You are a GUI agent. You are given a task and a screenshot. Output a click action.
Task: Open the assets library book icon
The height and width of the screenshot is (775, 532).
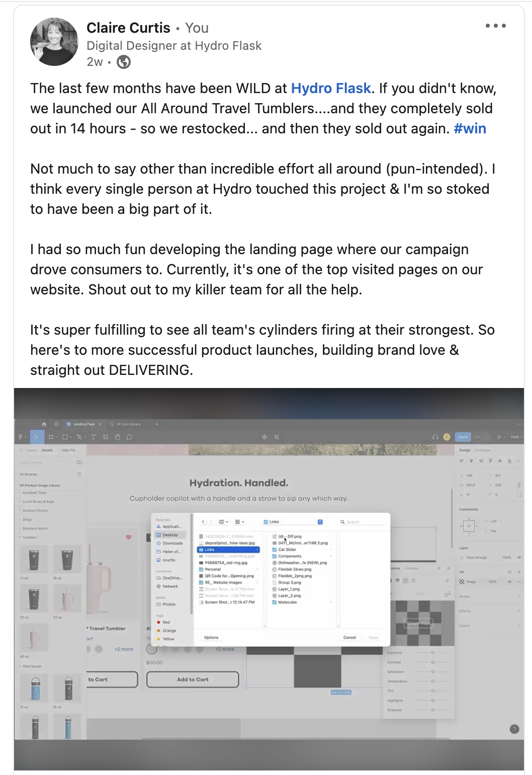(x=79, y=462)
